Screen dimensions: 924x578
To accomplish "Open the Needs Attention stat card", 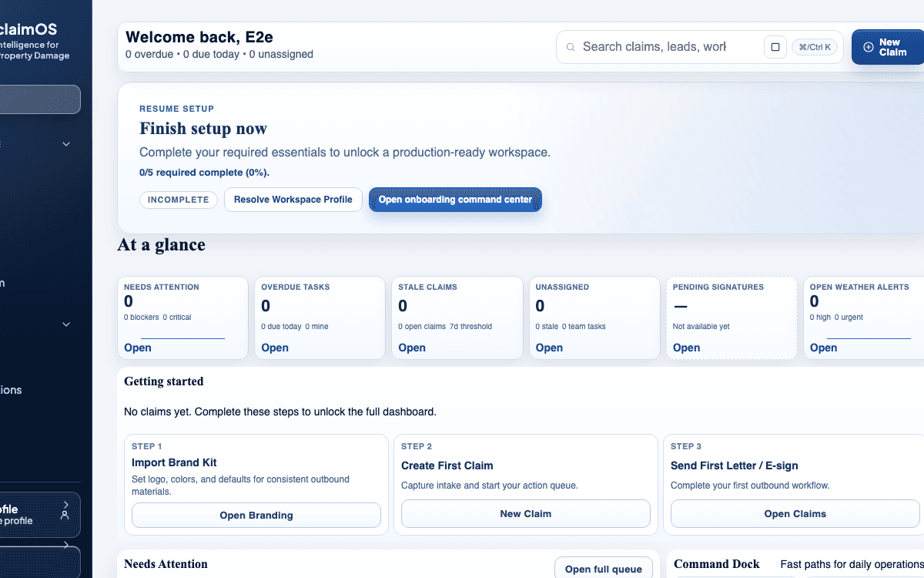I will (138, 348).
